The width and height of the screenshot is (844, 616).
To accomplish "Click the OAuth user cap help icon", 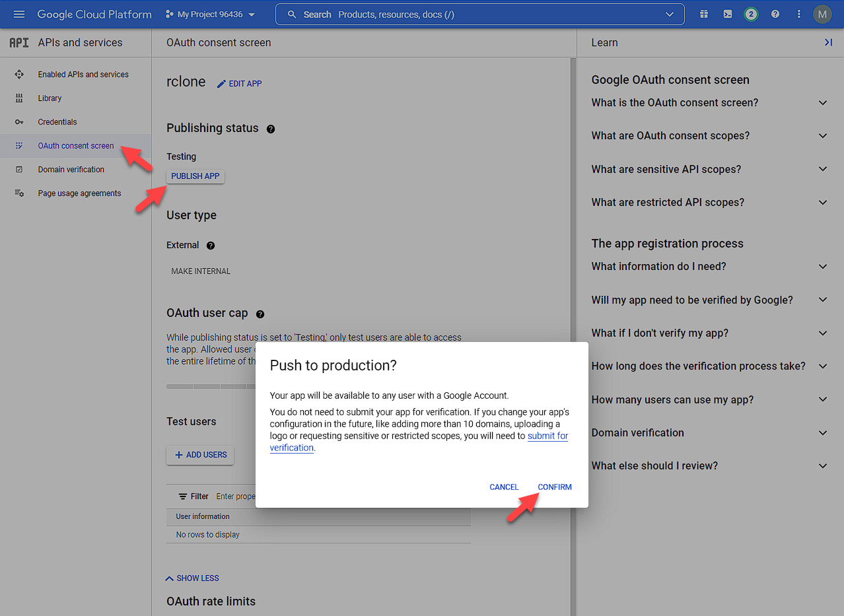I will (x=260, y=314).
